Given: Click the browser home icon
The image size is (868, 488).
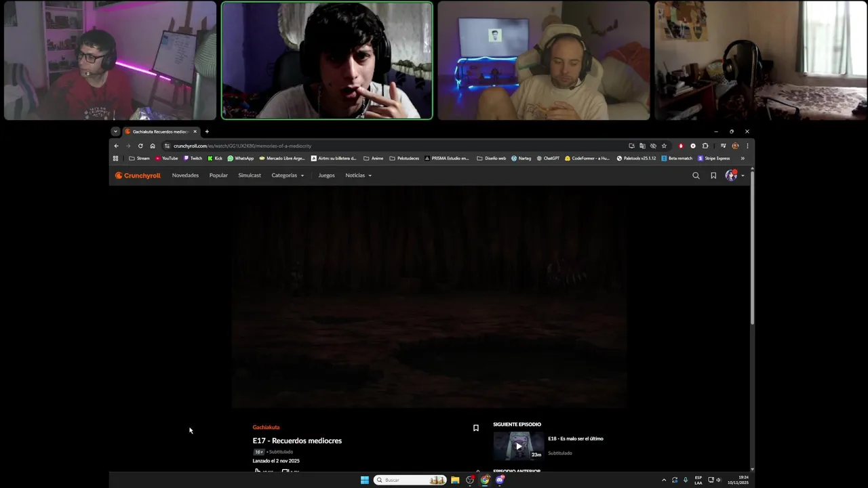Looking at the screenshot, I should pos(153,146).
